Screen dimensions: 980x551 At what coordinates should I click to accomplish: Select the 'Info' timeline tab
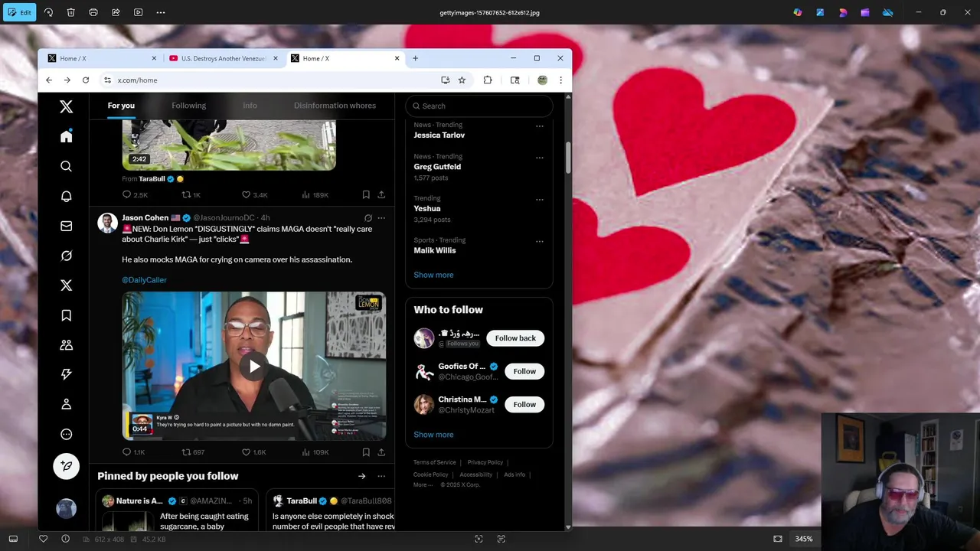(x=250, y=106)
